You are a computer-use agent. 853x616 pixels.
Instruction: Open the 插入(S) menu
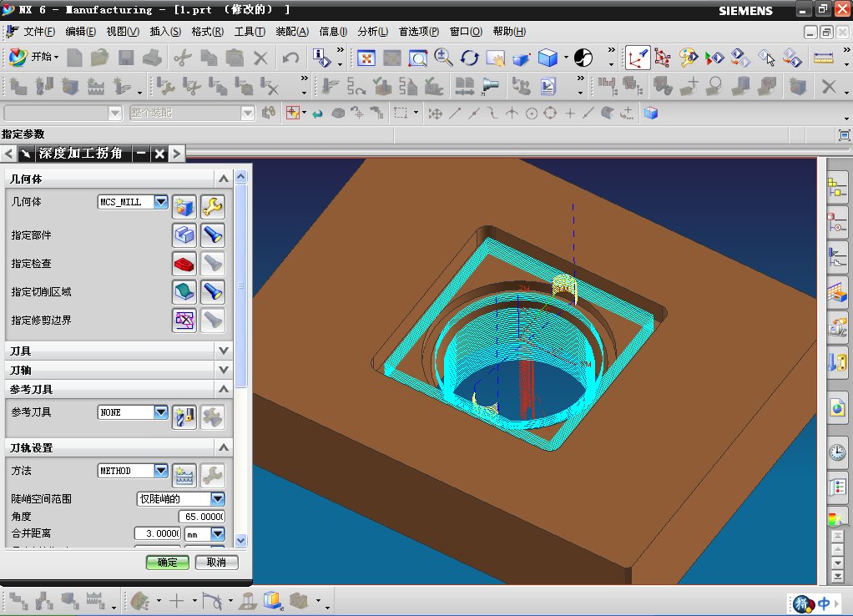point(165,32)
